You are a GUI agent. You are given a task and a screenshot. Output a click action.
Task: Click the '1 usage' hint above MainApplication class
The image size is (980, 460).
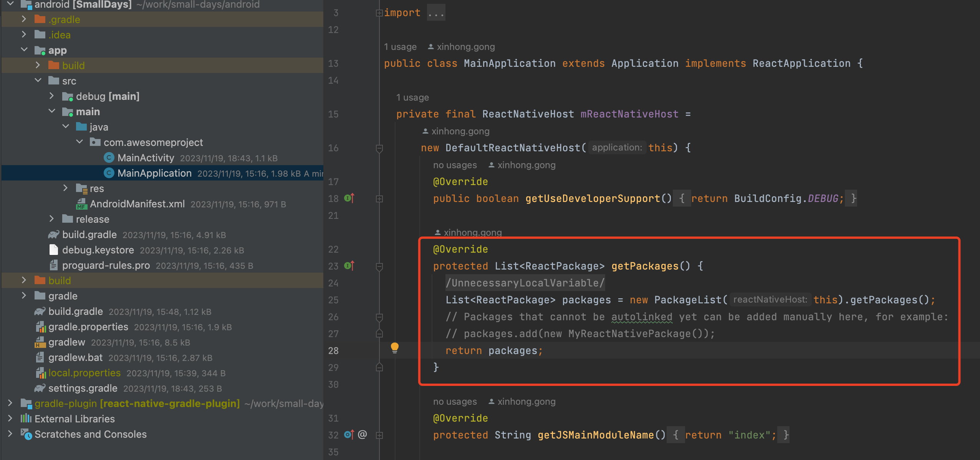[x=400, y=47]
